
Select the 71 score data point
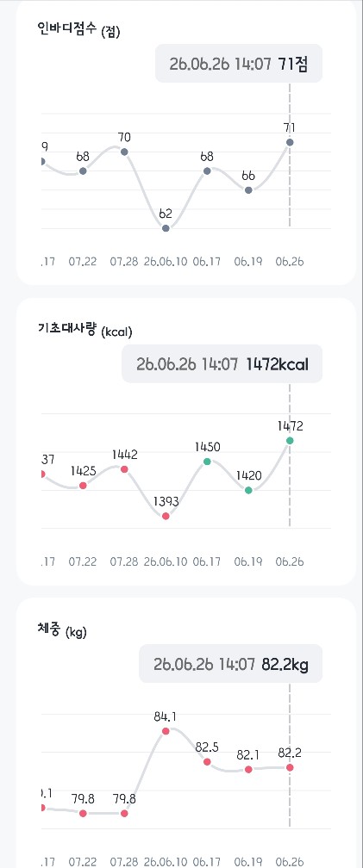(290, 142)
